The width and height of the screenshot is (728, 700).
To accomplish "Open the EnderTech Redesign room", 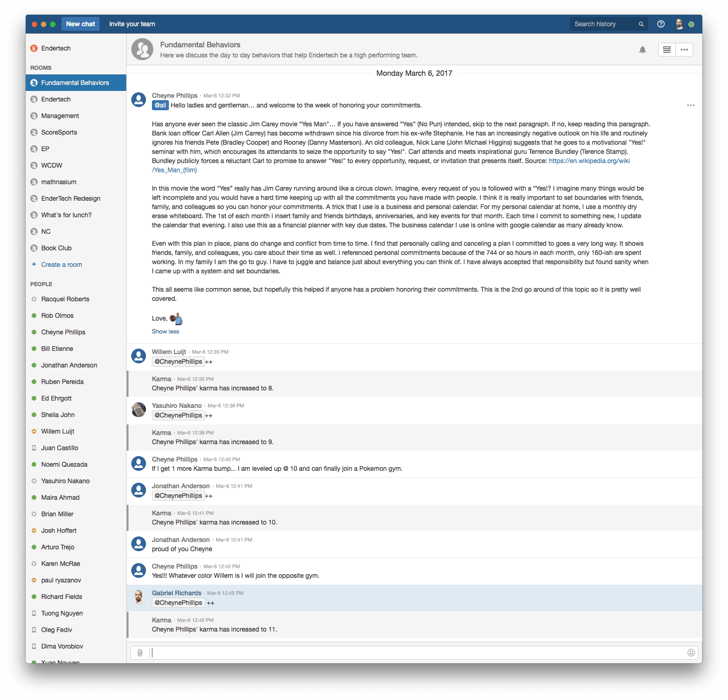I will tap(76, 198).
